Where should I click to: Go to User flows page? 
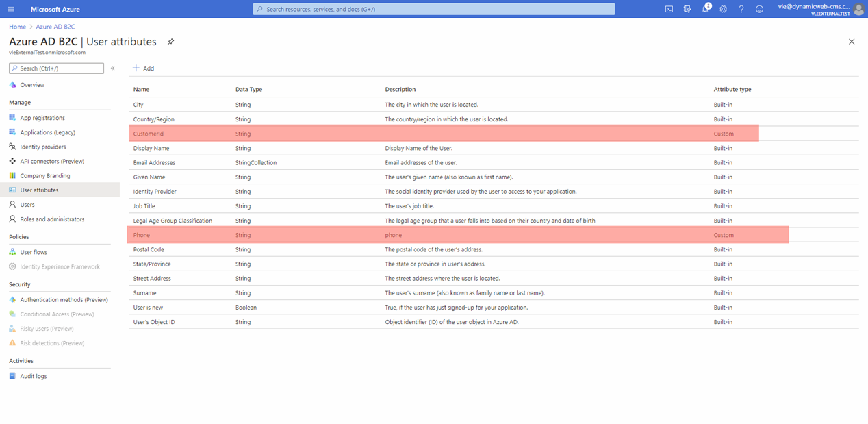34,252
